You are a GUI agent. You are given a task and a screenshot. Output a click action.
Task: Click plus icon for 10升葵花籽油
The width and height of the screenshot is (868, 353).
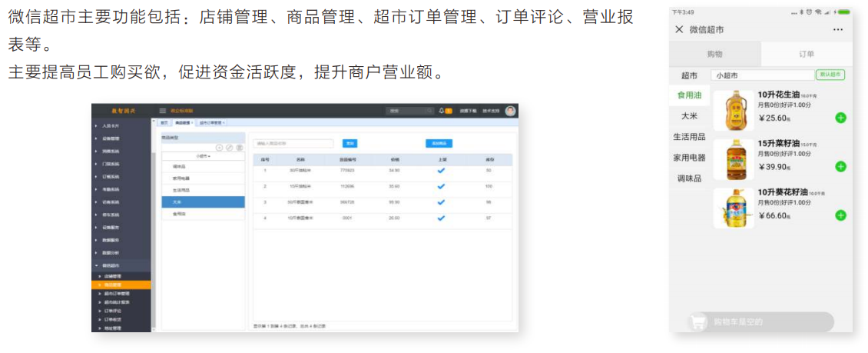tap(840, 215)
